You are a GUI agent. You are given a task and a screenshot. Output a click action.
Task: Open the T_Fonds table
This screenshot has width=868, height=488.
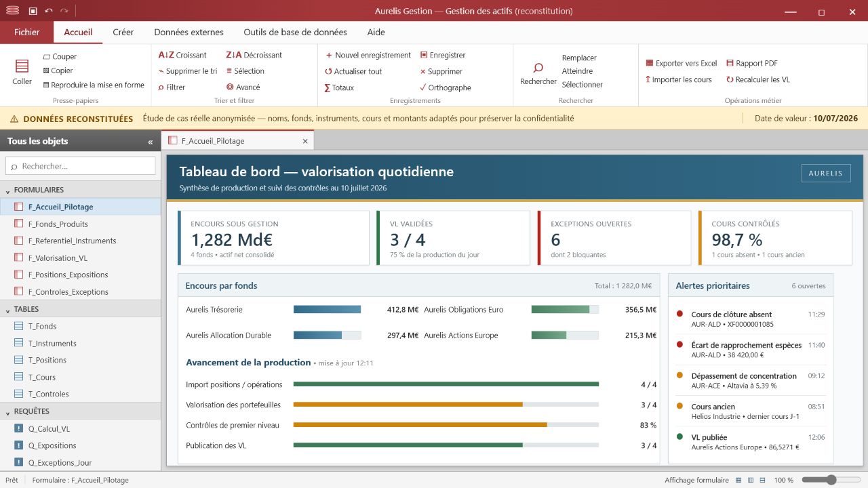pyautogui.click(x=80, y=326)
